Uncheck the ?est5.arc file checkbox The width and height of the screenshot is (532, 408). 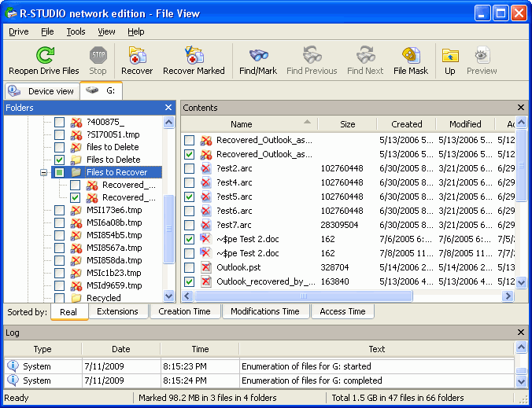(x=190, y=197)
